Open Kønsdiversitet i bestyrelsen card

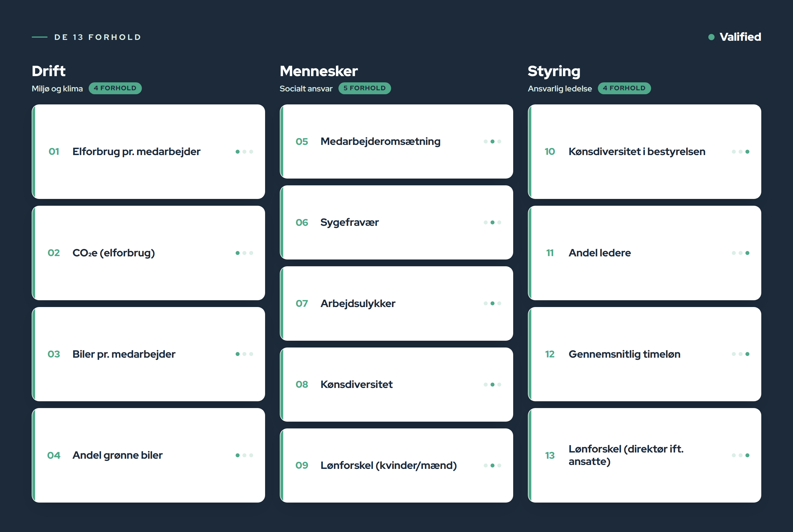click(x=645, y=152)
